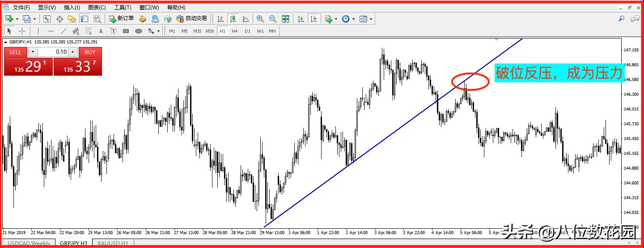
Task: Select the trendline drawing tool
Action: [63, 31]
